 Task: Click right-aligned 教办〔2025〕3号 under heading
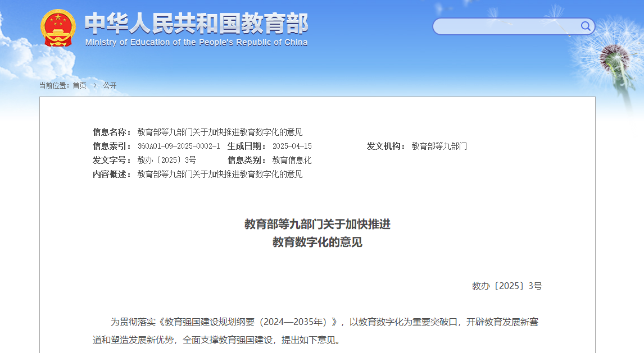click(x=507, y=286)
